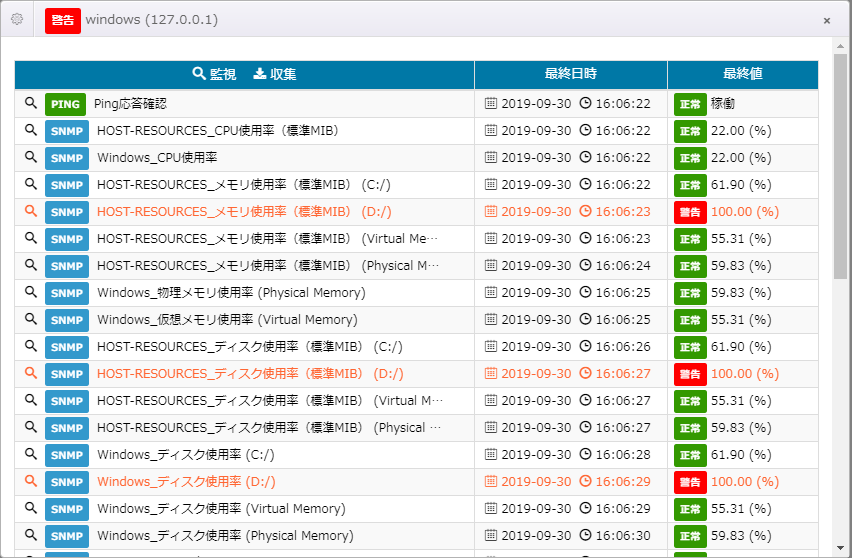Viewport: 852px width, 558px height.
Task: Click the PING badge on Ping応答確認 row
Action: point(65,104)
